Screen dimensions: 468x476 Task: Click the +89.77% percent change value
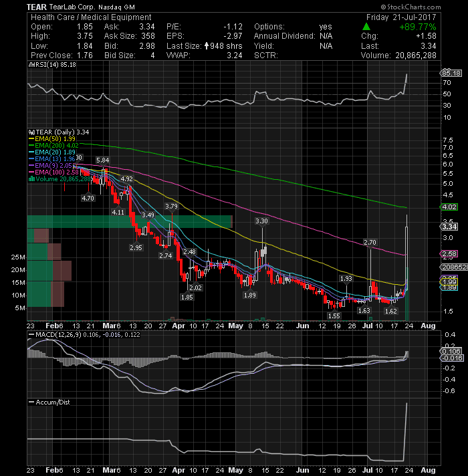pos(418,27)
